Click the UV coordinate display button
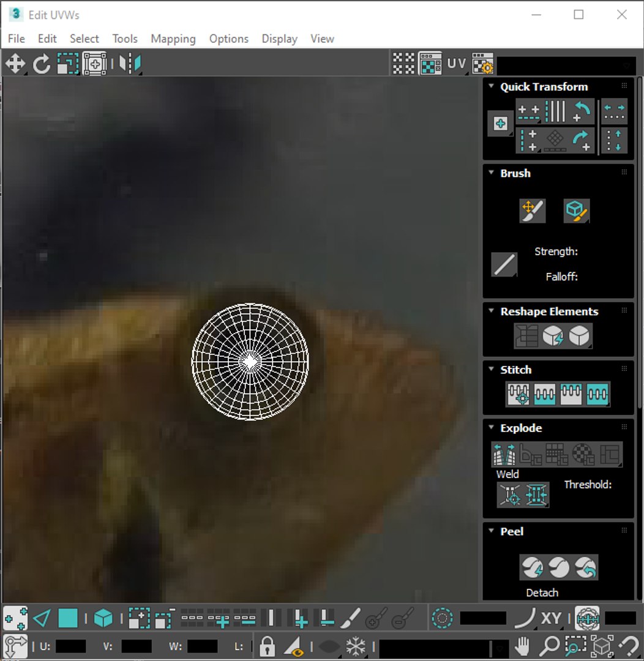 456,64
